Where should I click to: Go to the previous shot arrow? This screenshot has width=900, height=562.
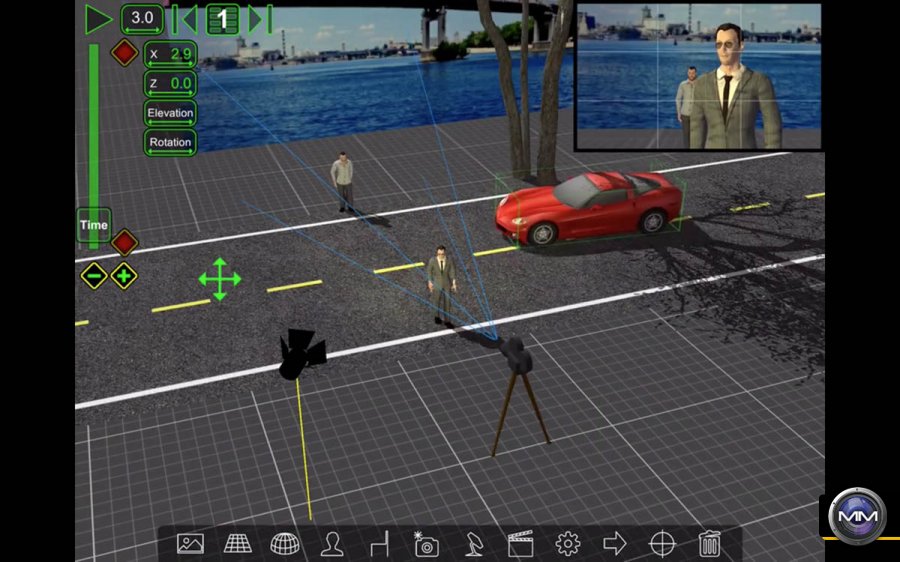click(x=185, y=20)
